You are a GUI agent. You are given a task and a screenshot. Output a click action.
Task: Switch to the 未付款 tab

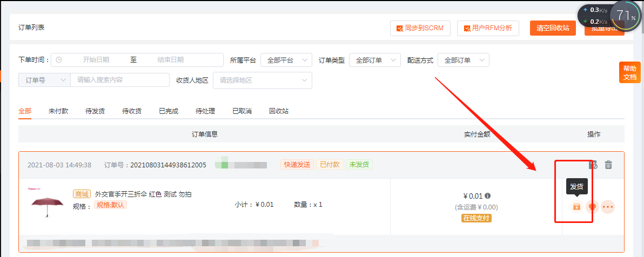point(58,111)
